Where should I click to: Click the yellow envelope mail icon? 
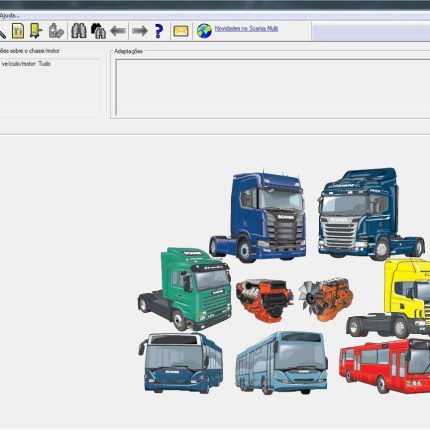point(181,31)
